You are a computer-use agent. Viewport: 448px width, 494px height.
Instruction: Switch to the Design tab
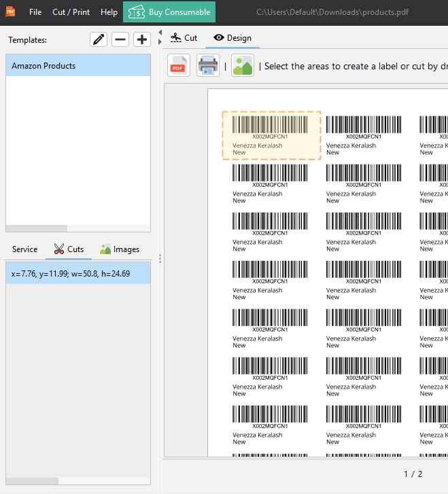click(232, 38)
